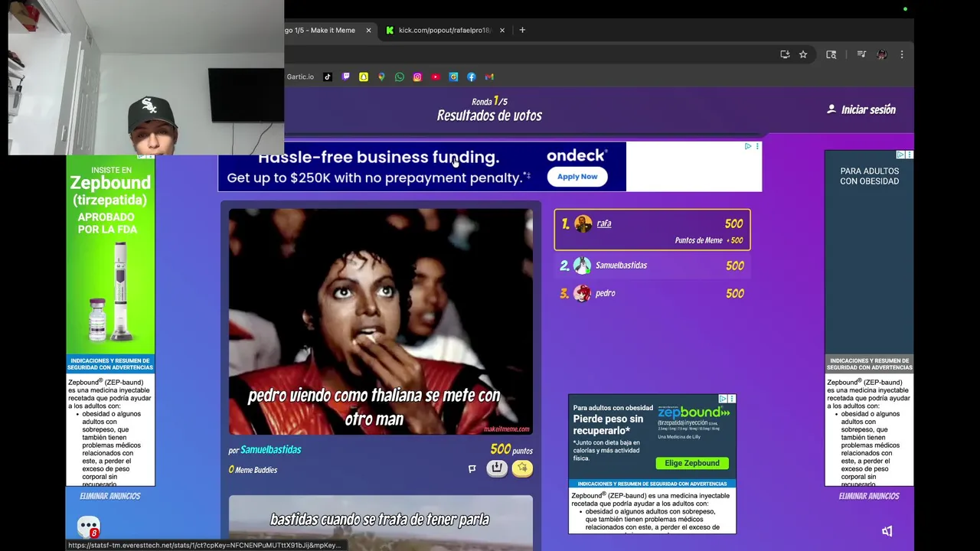Click the Samuelbastidas author name under meme

pos(271,450)
